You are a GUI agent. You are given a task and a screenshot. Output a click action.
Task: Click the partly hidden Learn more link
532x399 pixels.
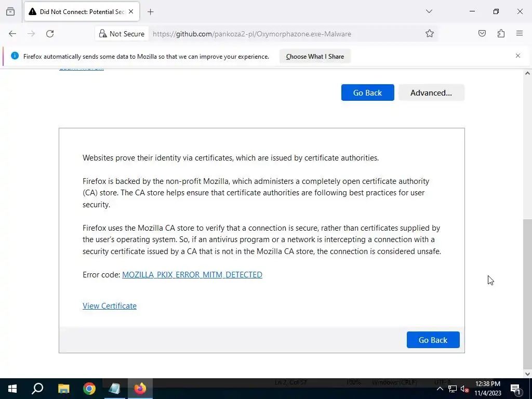tap(82, 69)
